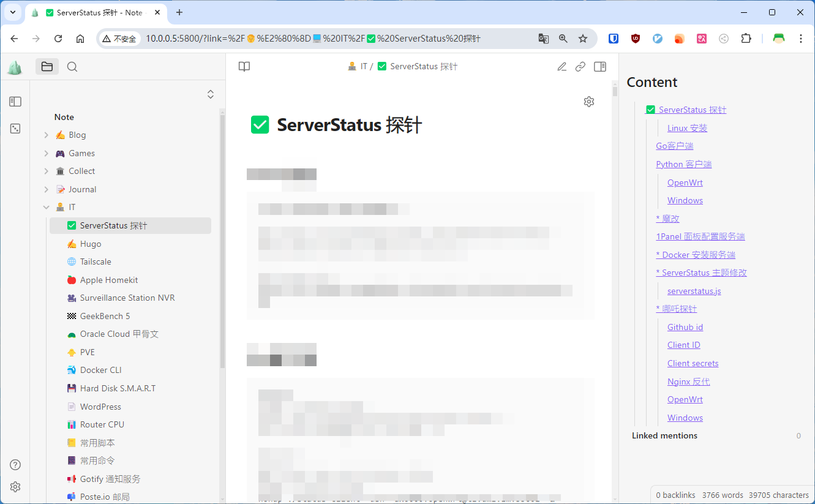Toggle the right sidebar panel icon
Screen dimensions: 815x504
600,67
